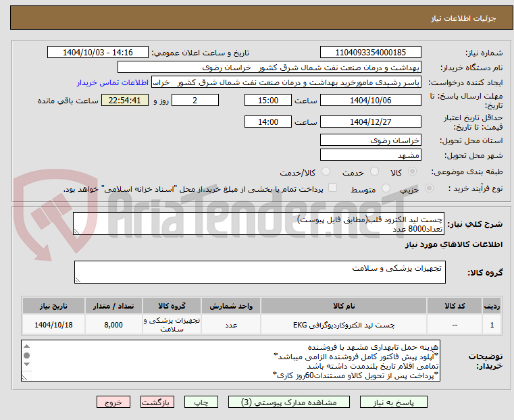Viewport: 514px width, 420px height.
Task: Click item name cell 'چست لید الکتروکاردیوگرافی EKG'
Action: [344, 325]
